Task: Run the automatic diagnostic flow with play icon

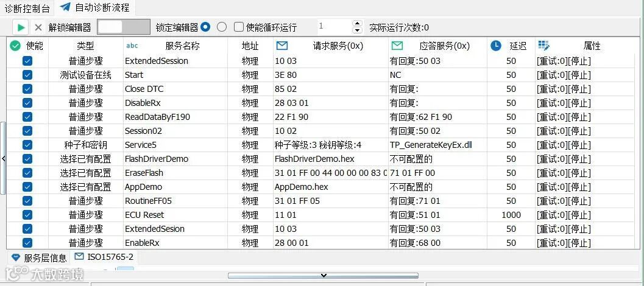Action: (x=21, y=27)
